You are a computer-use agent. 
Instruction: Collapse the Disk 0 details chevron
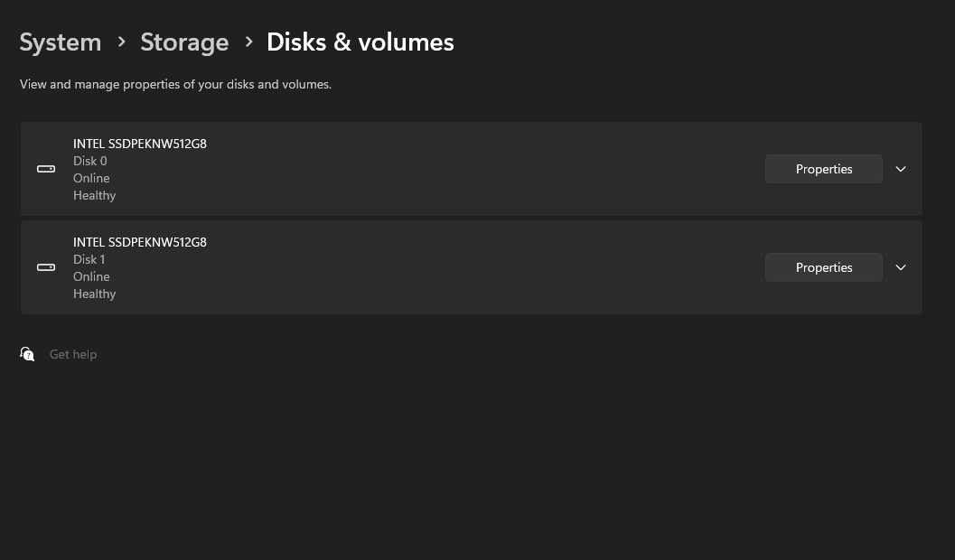900,169
